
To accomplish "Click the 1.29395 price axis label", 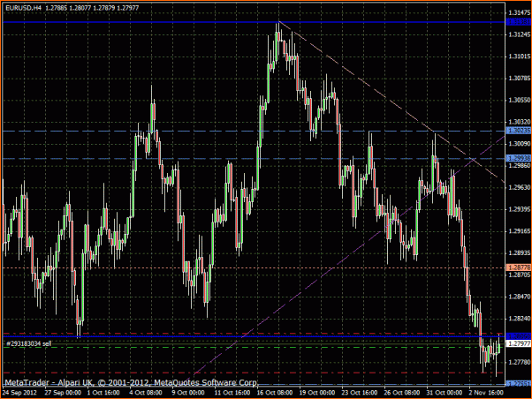I will pos(519,209).
